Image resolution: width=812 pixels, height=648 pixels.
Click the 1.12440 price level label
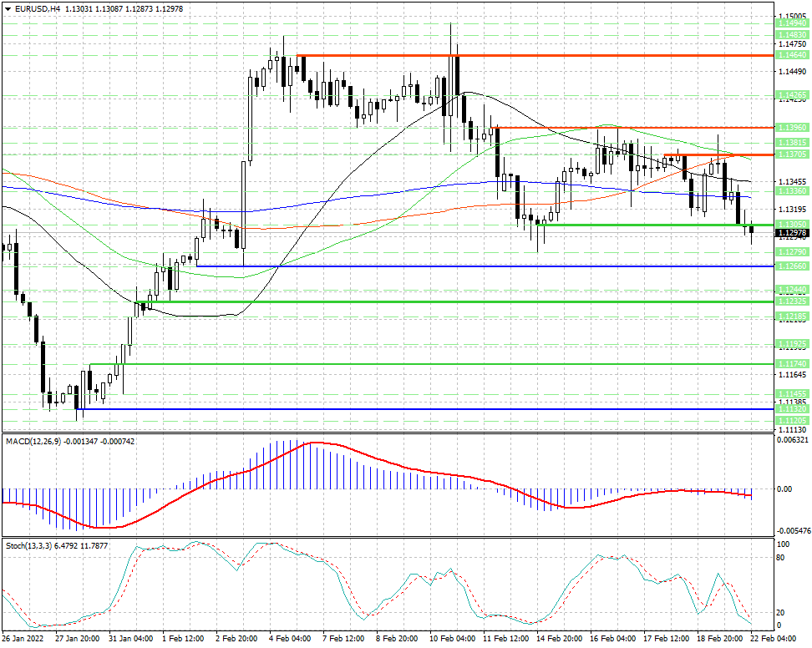(792, 289)
